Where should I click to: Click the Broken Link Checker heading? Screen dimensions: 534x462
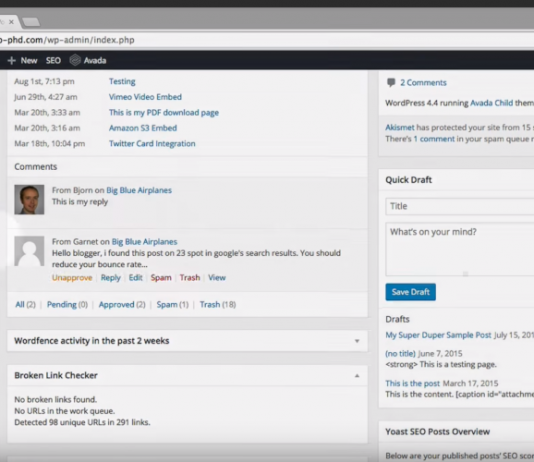[x=56, y=376]
